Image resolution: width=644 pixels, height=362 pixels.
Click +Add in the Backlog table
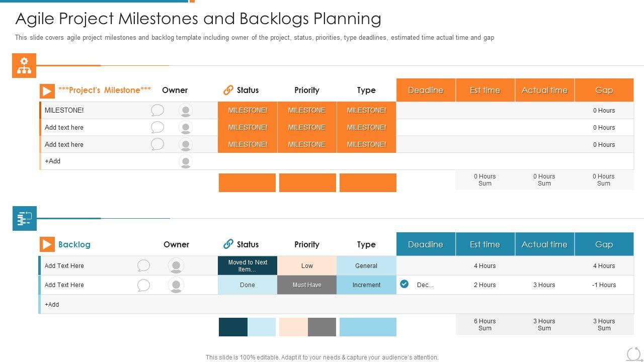[52, 305]
